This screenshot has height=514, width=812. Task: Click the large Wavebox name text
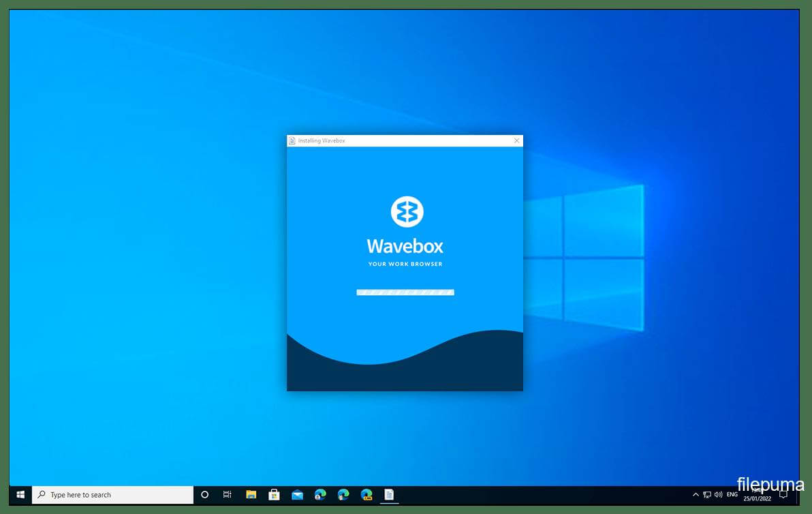click(x=405, y=246)
